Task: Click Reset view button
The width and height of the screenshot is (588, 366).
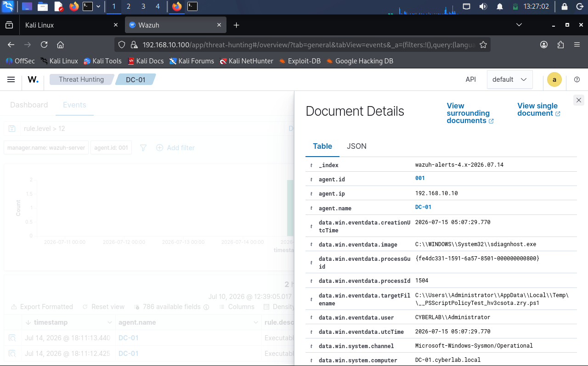Action: [103, 307]
